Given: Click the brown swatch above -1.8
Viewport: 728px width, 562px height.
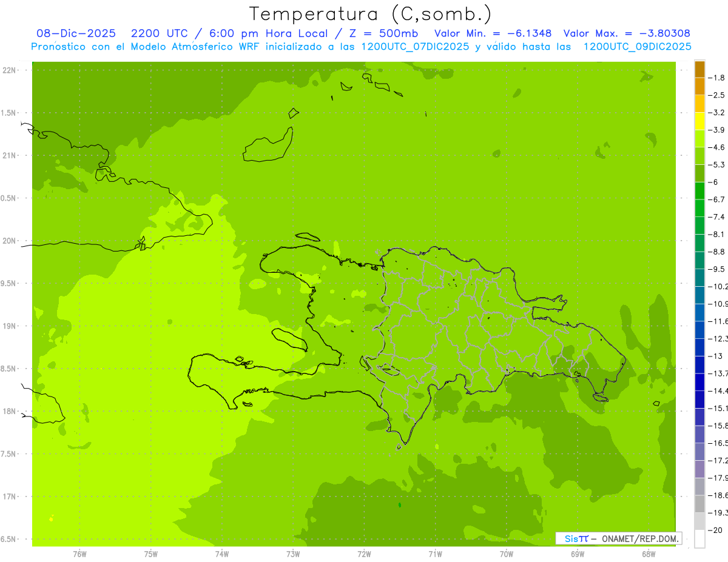Looking at the screenshot, I should pyautogui.click(x=699, y=69).
